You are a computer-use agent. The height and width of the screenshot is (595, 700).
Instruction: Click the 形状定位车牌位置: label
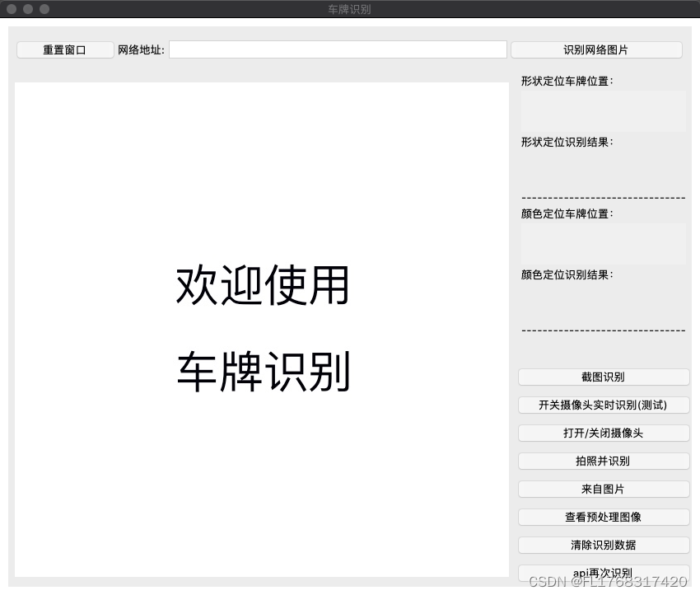567,82
